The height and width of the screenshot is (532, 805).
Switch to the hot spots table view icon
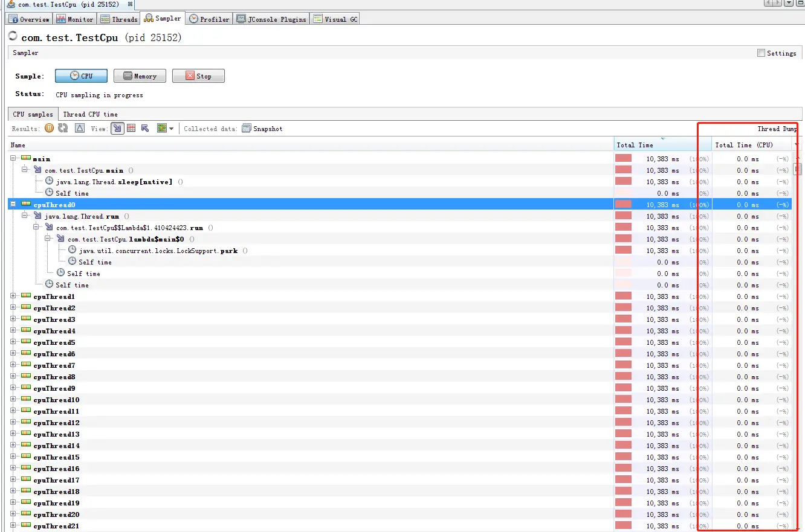[131, 128]
